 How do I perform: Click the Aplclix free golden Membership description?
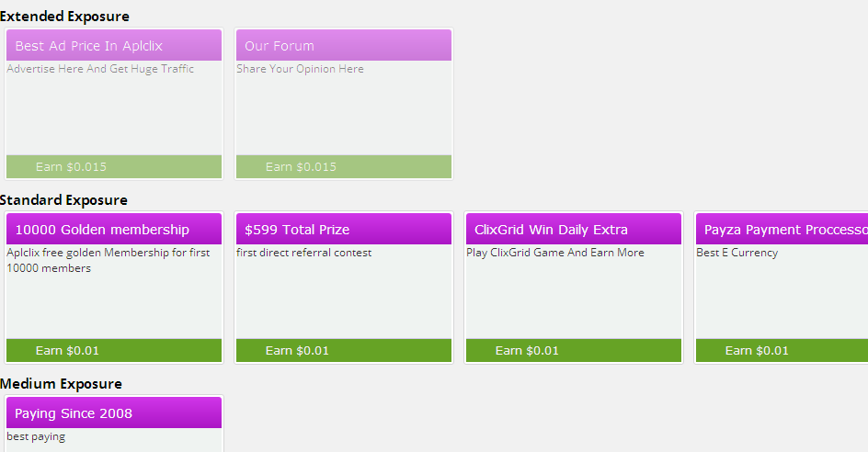click(x=108, y=253)
